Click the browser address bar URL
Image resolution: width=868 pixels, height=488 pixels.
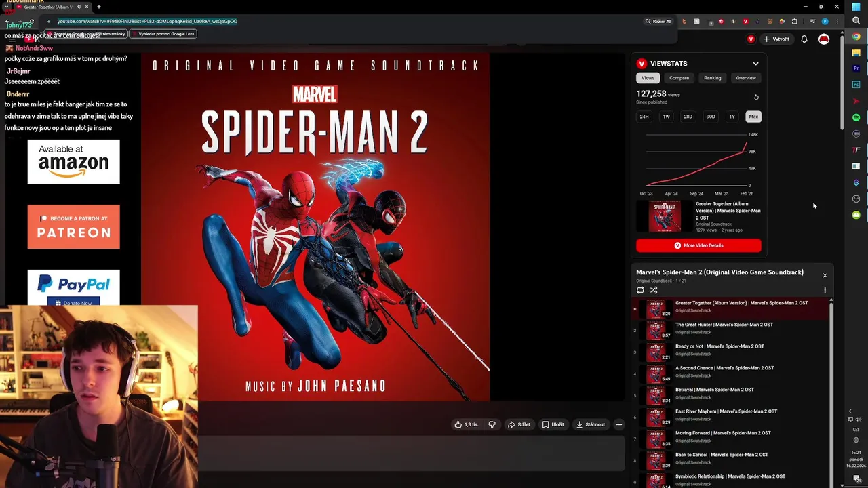[147, 21]
